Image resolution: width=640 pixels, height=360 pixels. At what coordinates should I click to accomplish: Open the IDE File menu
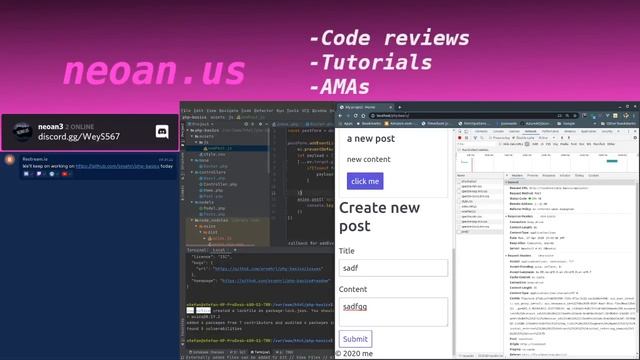click(186, 111)
